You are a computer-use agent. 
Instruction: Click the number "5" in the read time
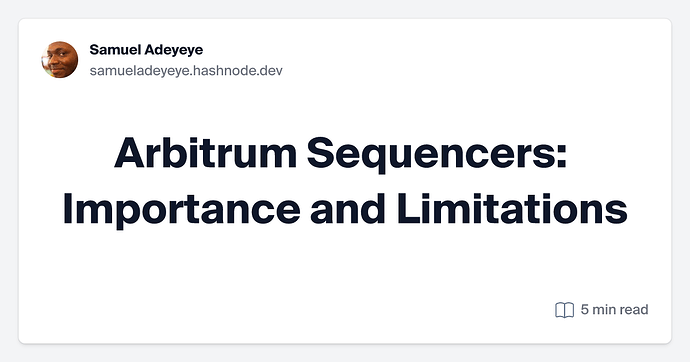[x=585, y=309]
